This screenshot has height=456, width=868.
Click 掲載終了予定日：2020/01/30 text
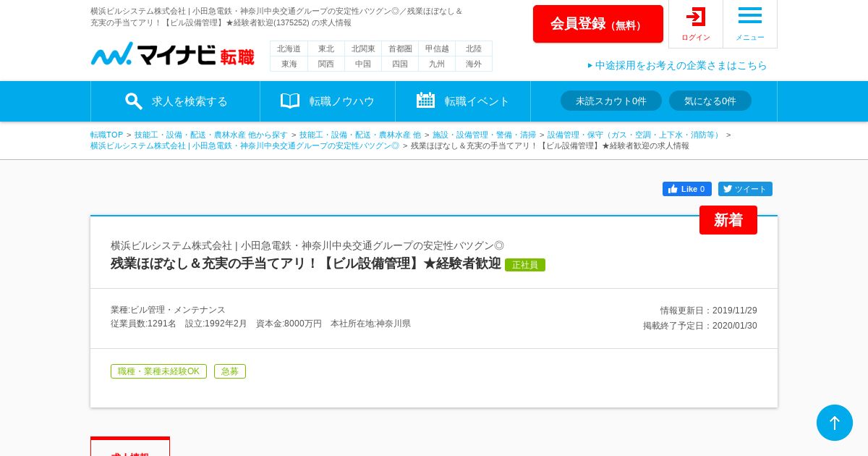(700, 326)
